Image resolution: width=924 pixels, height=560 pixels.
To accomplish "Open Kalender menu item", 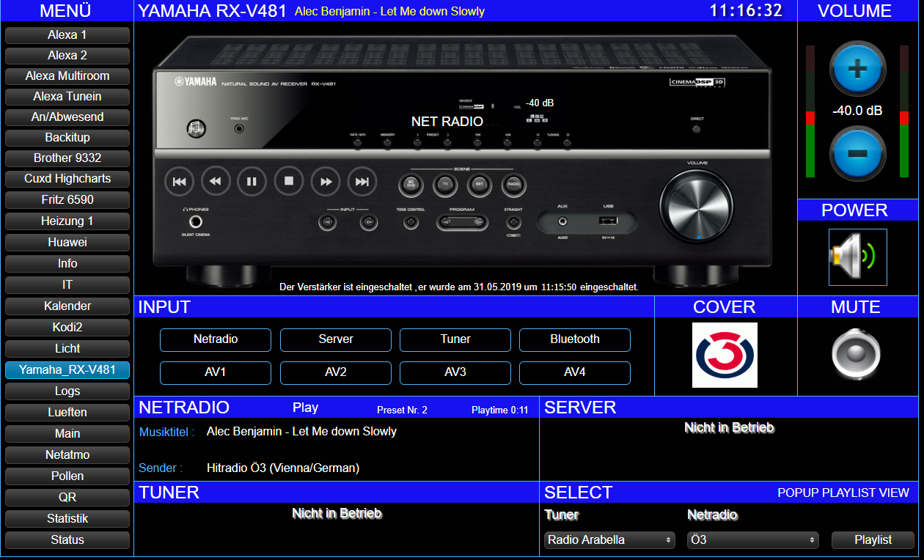I will (x=67, y=306).
